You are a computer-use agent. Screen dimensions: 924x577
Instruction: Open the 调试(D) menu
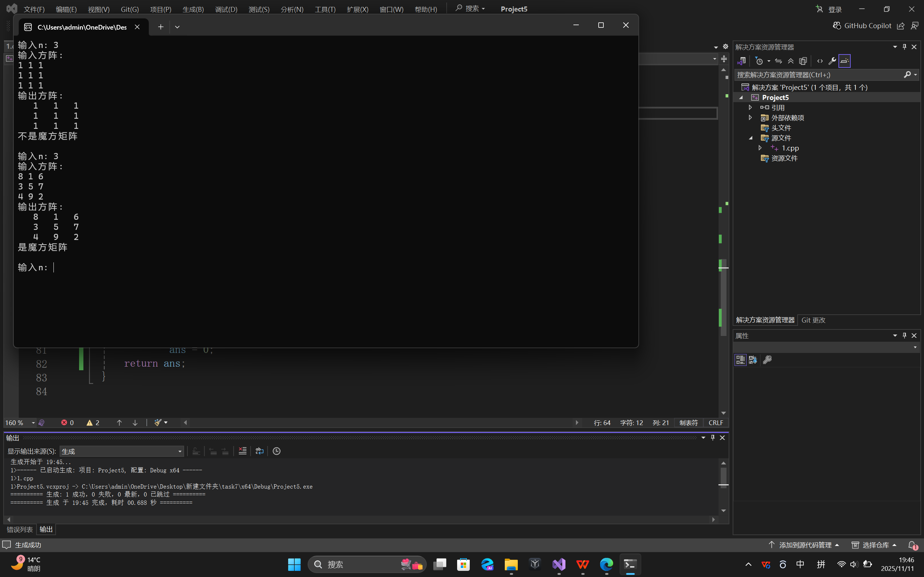tap(226, 9)
